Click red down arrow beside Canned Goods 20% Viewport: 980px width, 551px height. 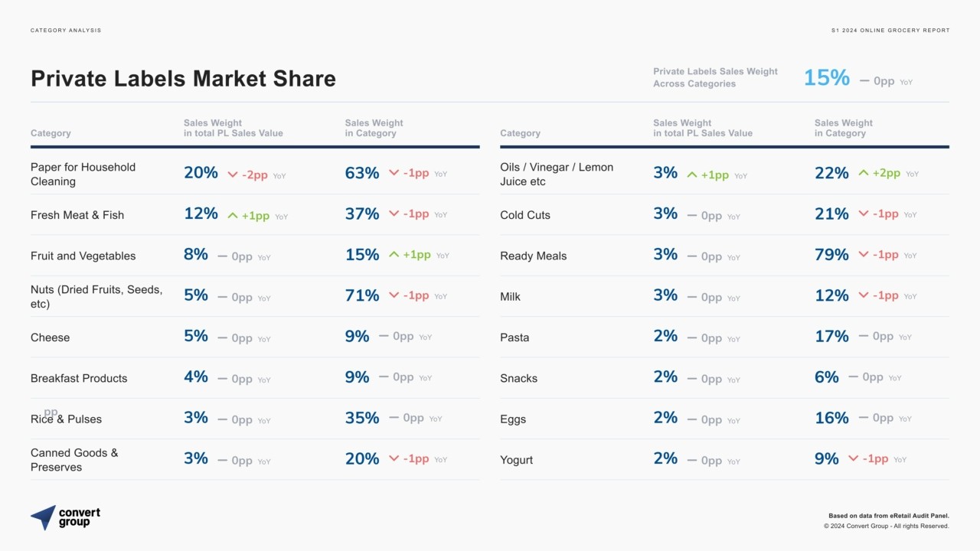click(394, 458)
